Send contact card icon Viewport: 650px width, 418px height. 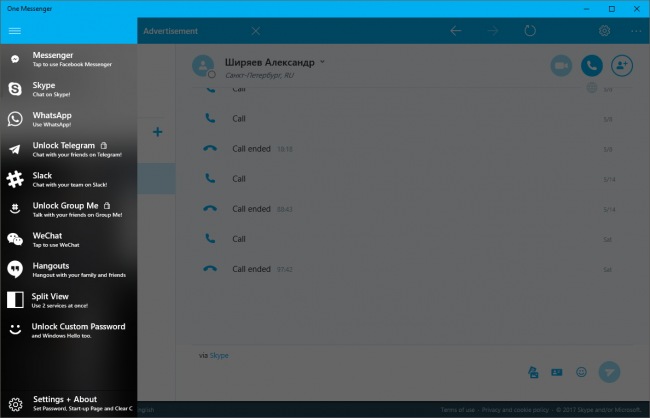557,372
